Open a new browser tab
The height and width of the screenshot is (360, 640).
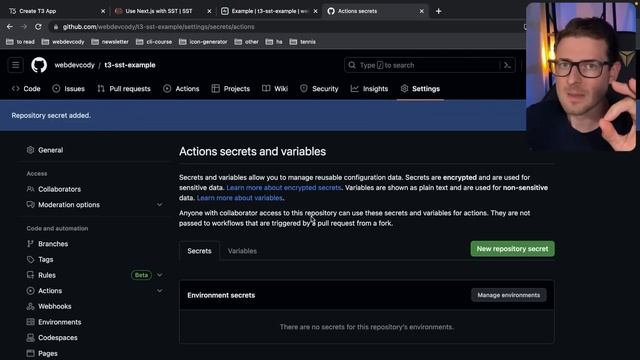(x=438, y=11)
